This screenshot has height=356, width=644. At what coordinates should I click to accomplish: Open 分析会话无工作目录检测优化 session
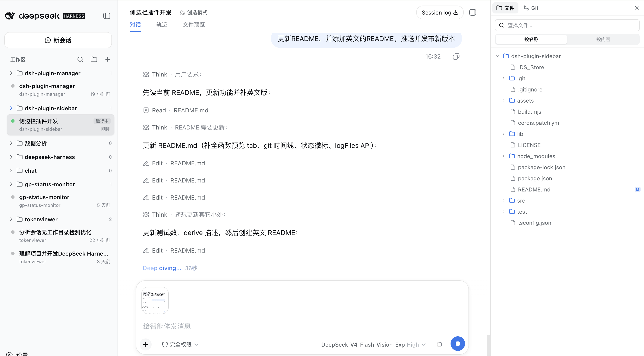(60, 236)
